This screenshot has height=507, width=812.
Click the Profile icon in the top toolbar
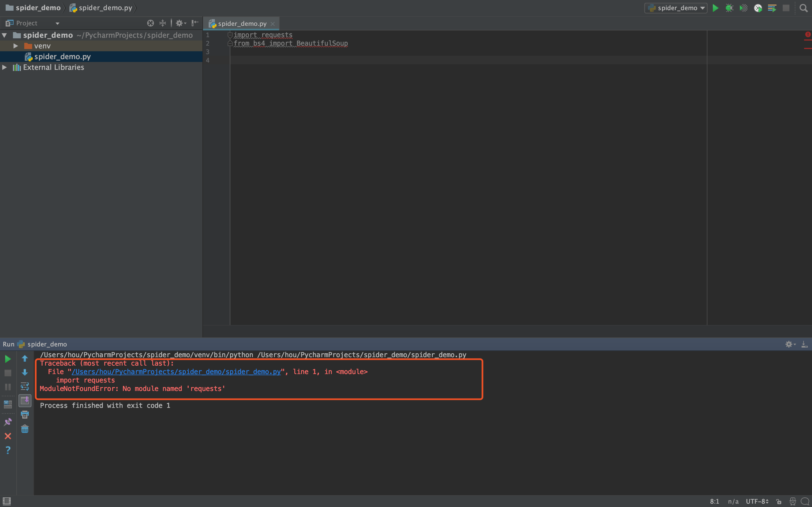[x=758, y=8]
